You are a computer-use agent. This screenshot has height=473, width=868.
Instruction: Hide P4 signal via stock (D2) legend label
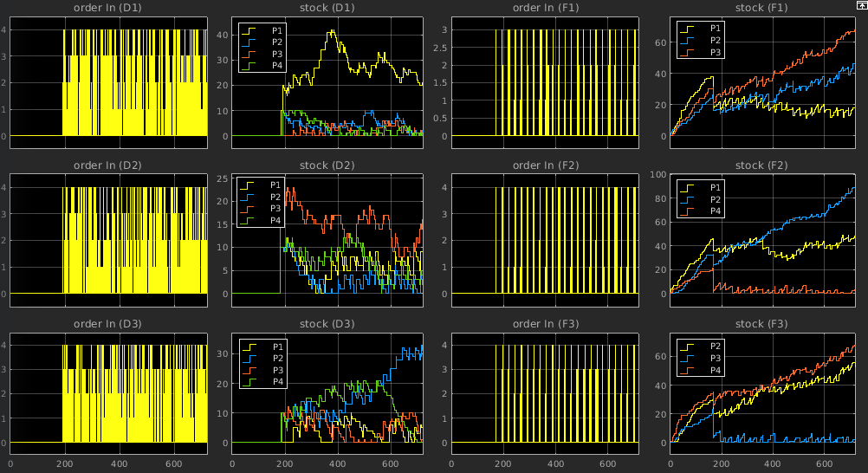[x=275, y=221]
